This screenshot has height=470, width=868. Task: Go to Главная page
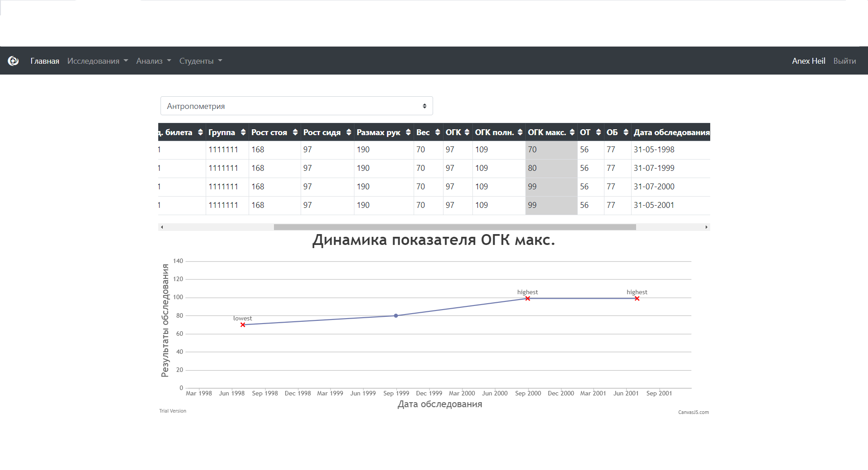(x=45, y=61)
